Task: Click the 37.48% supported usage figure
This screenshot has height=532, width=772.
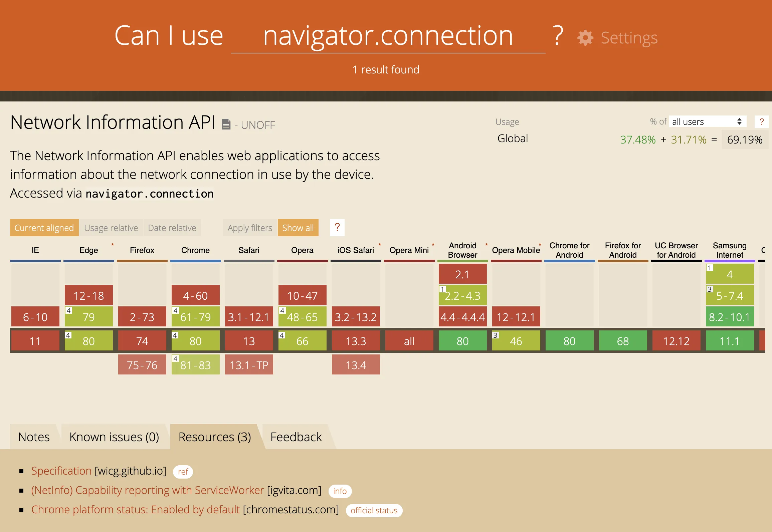Action: [x=638, y=140]
